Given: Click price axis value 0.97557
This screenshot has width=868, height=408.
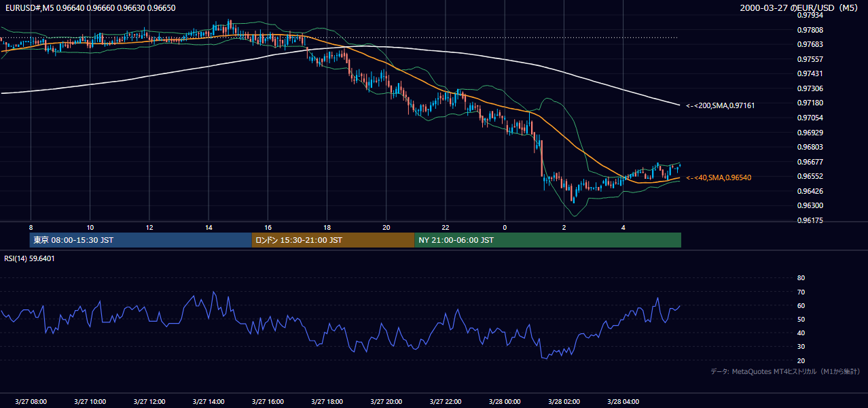Looking at the screenshot, I should pos(810,59).
